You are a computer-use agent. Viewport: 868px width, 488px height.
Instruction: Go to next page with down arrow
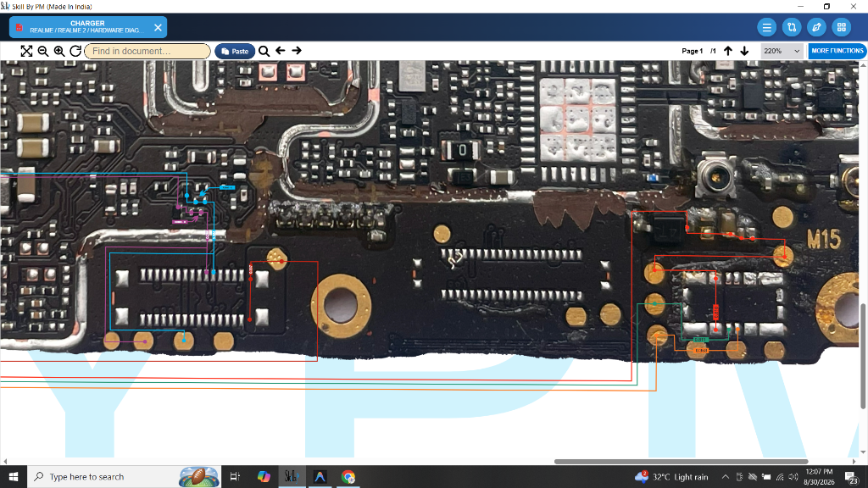click(744, 51)
